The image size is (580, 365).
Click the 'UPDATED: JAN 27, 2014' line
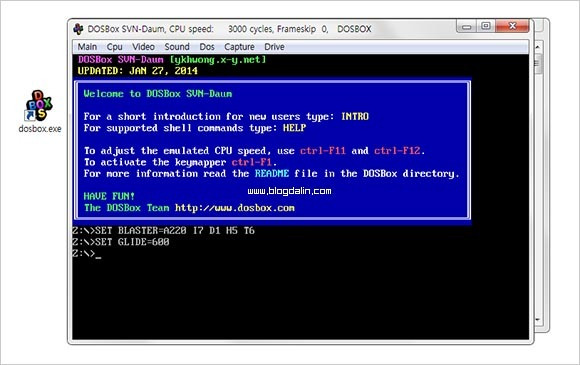point(138,71)
